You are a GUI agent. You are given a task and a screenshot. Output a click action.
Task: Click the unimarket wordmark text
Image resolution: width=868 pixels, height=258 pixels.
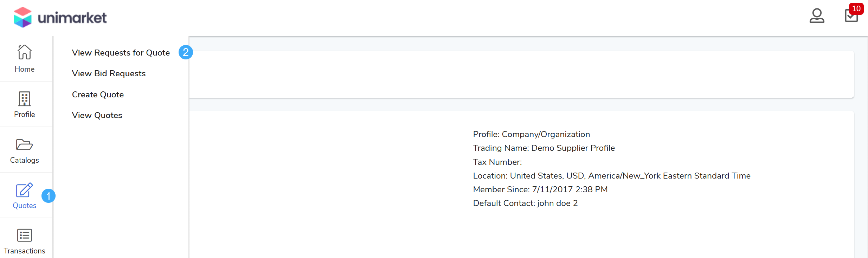[72, 18]
